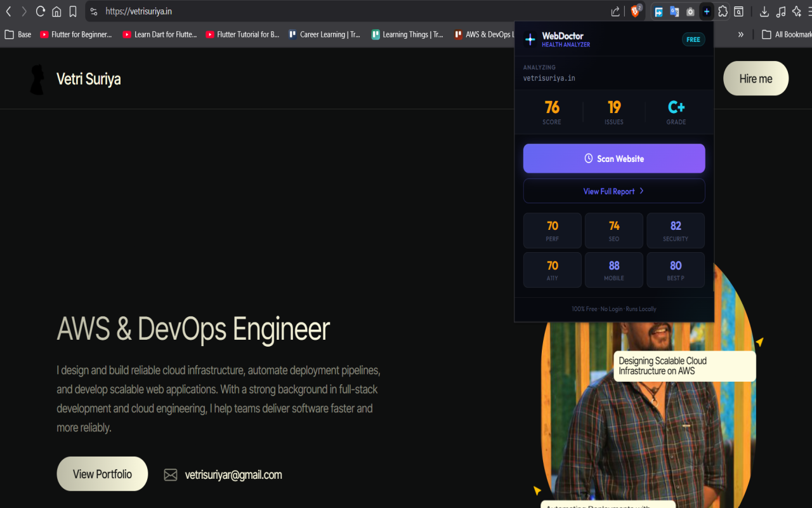Click the analyzed domain vetrisuriya.in in popup
812x508 pixels.
pyautogui.click(x=549, y=78)
